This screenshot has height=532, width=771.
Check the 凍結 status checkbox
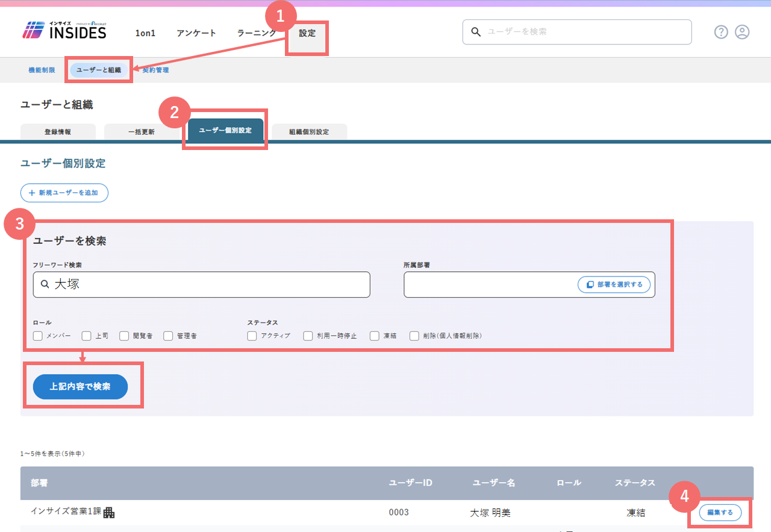pos(375,336)
